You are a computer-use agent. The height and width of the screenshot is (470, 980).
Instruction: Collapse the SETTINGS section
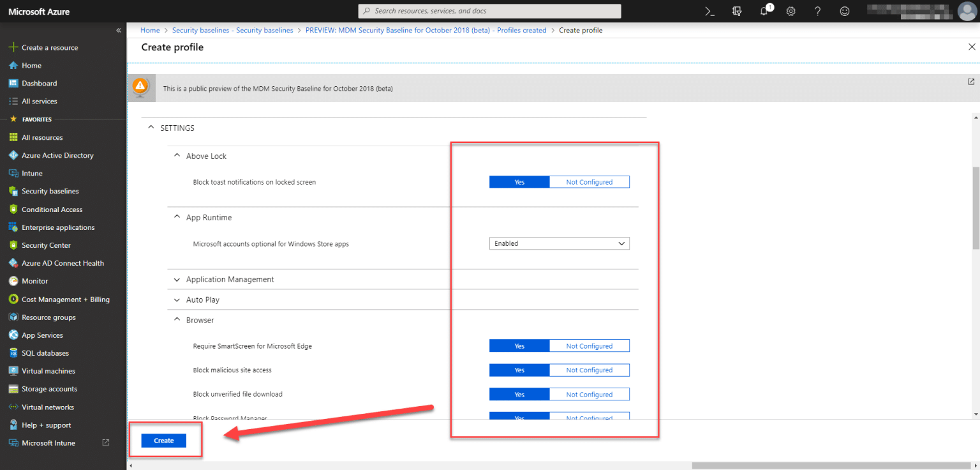(x=151, y=128)
